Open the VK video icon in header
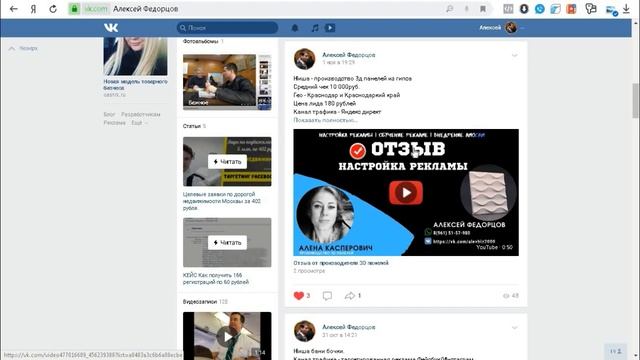640x360 pixels. pyautogui.click(x=330, y=28)
